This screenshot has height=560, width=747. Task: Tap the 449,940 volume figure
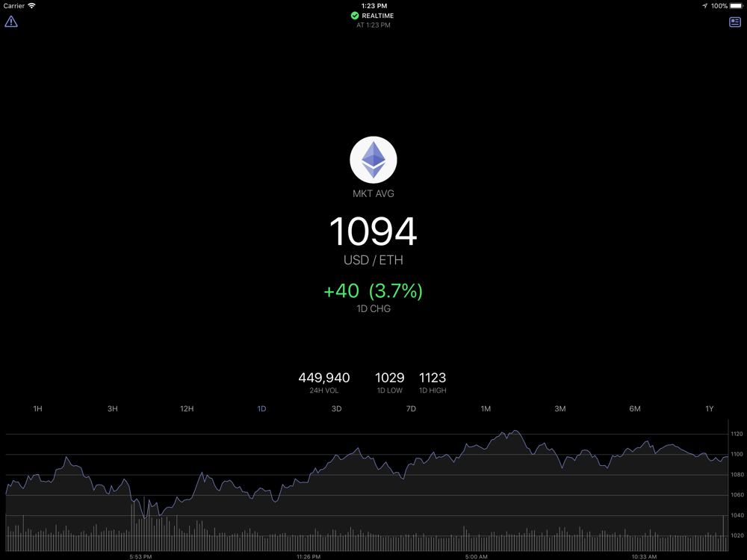pyautogui.click(x=324, y=378)
